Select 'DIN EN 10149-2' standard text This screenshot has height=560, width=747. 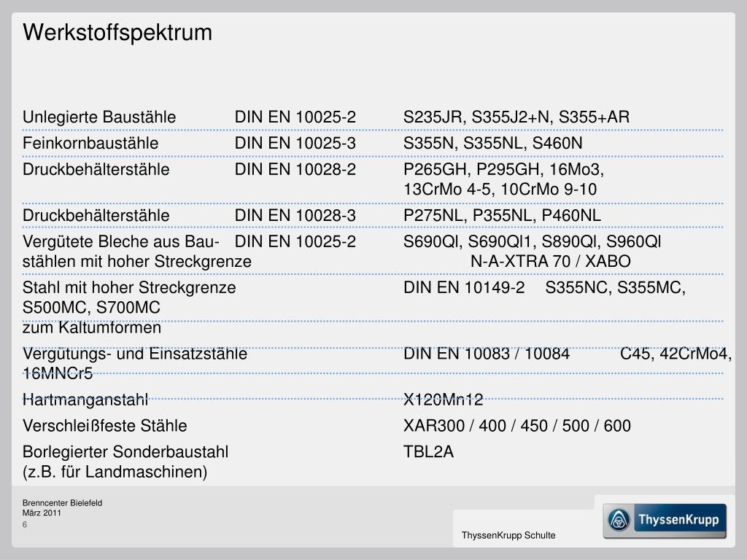pyautogui.click(x=464, y=287)
